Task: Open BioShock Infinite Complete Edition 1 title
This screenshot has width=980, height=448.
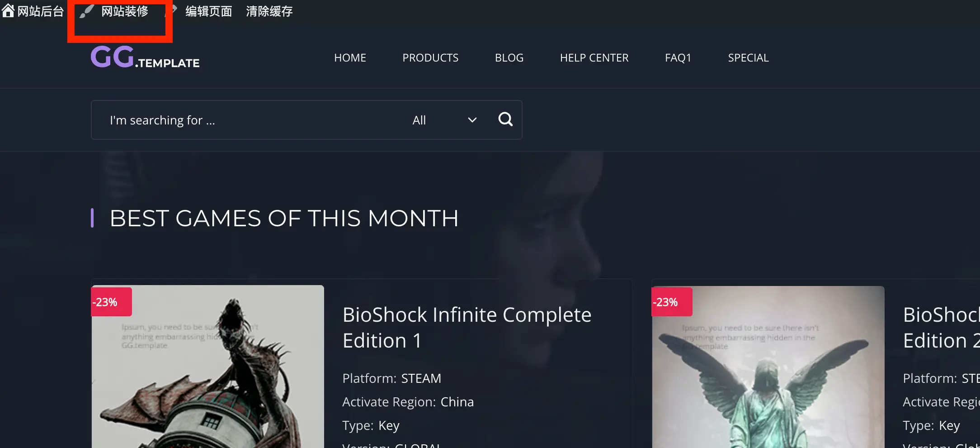Action: [467, 328]
